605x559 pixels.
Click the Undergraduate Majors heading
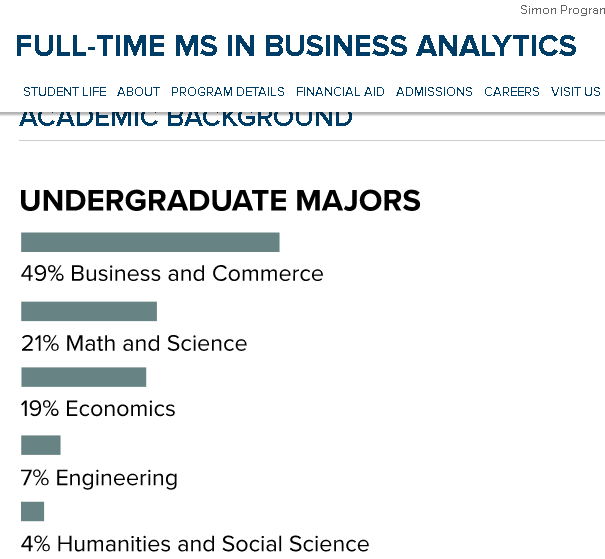220,201
